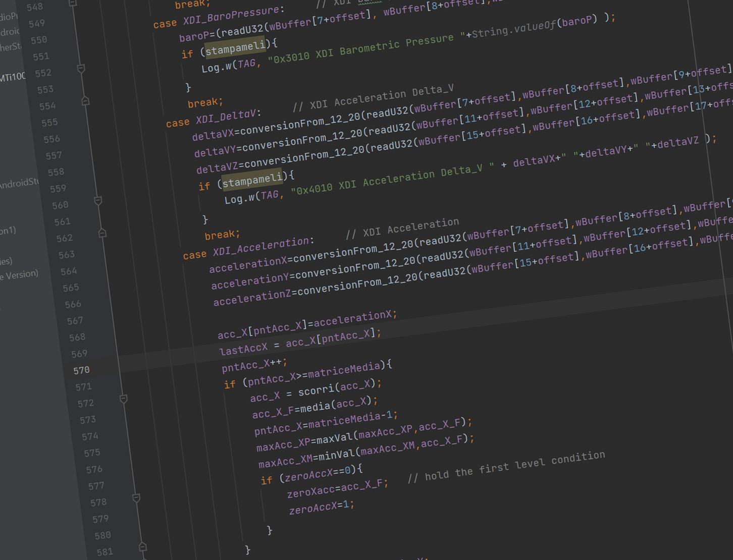Click 'case XDI_Acceleration:' label
This screenshot has height=560, width=733.
[x=248, y=249]
